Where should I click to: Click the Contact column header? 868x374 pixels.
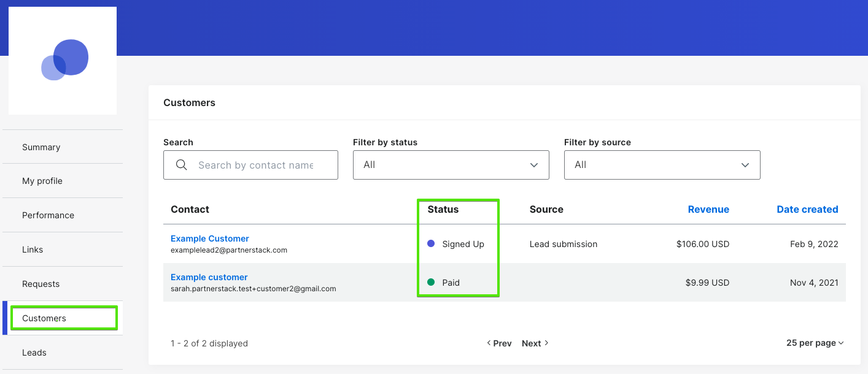[190, 209]
